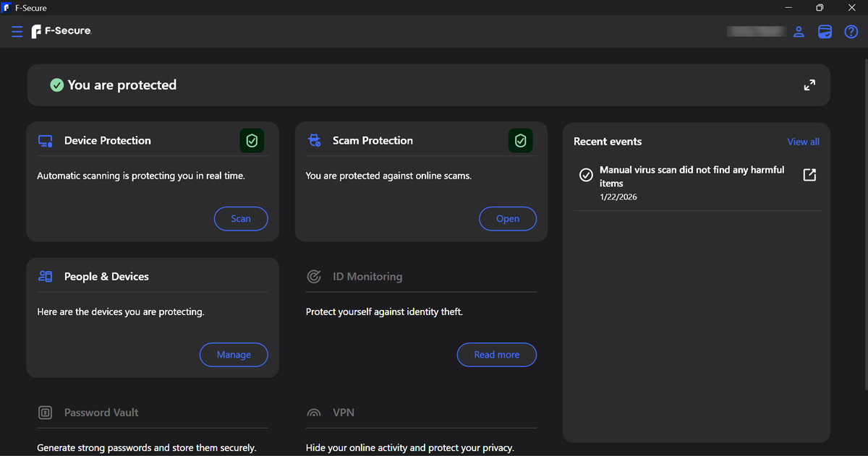Click the Recent events heading
This screenshot has height=456, width=868.
pos(608,142)
